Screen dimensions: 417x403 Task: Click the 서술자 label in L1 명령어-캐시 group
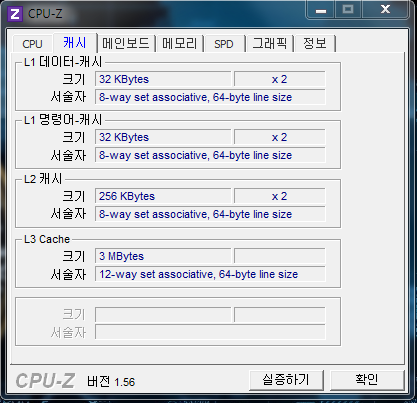coord(68,155)
